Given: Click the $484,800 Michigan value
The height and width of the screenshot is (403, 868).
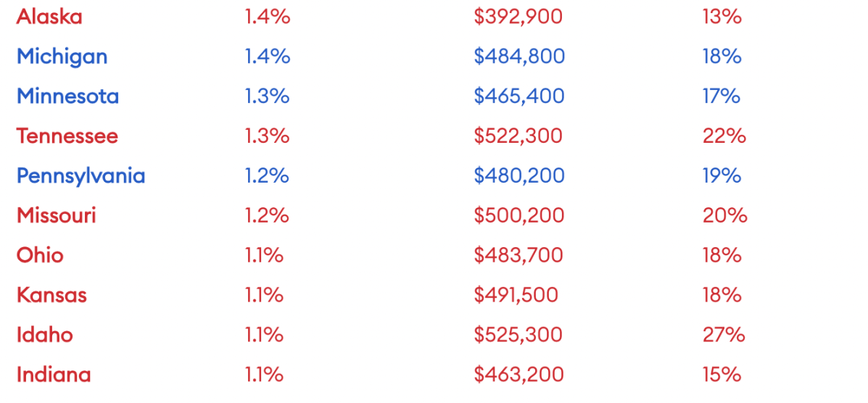Looking at the screenshot, I should (x=519, y=57).
